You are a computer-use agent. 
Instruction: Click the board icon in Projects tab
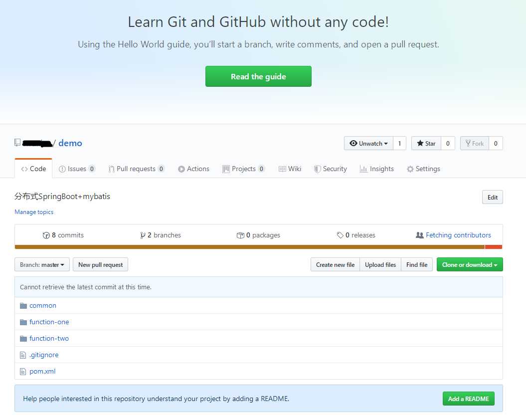coord(226,169)
